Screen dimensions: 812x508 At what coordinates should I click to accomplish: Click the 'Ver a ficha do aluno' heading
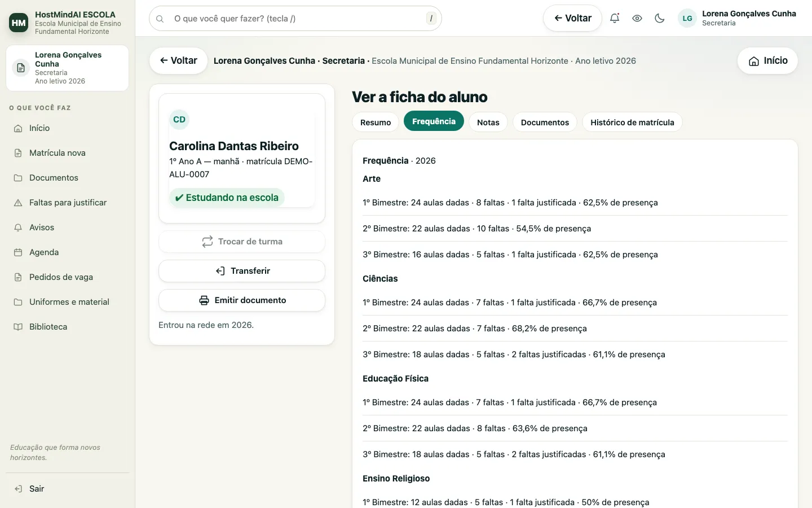pyautogui.click(x=420, y=97)
